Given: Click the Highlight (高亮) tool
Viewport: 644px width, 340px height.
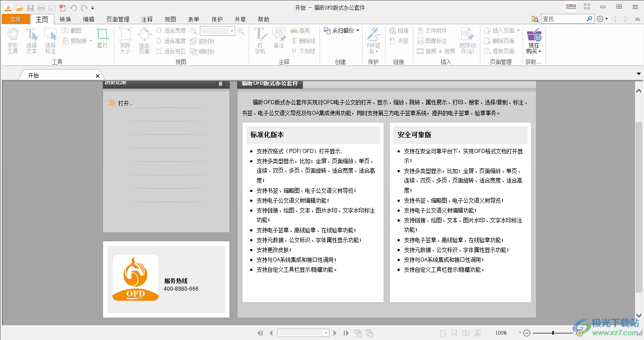Looking at the screenshot, I should (300, 31).
